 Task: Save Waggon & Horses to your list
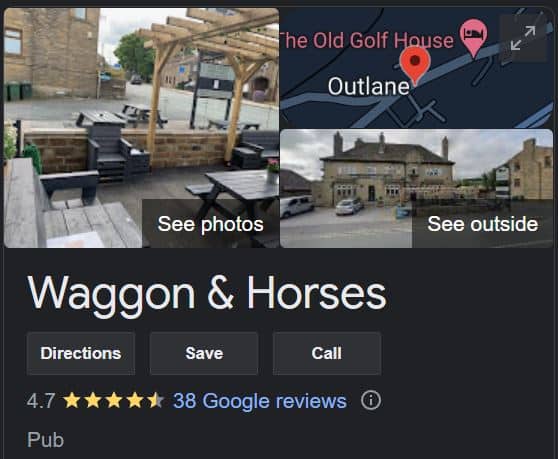[204, 353]
